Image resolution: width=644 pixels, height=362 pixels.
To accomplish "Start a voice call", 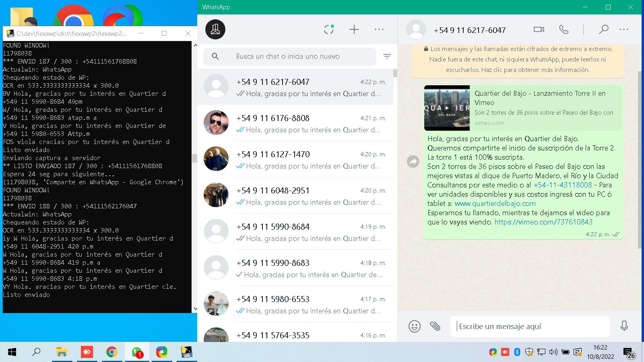I will 564,29.
